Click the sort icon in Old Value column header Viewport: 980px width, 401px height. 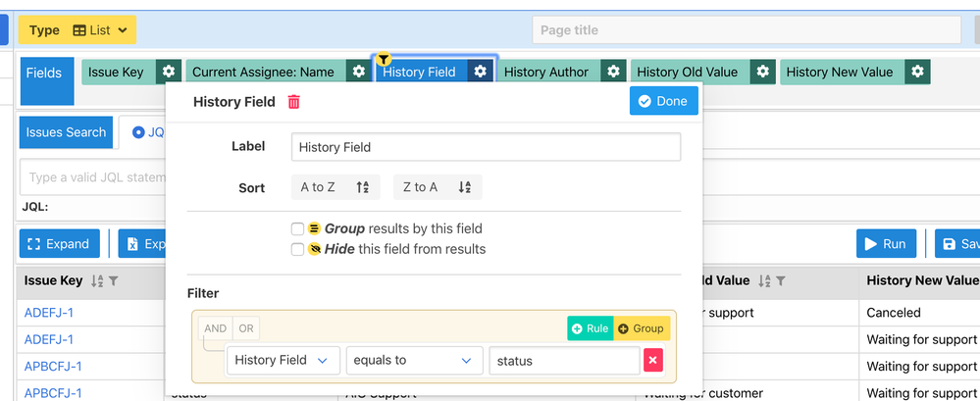pyautogui.click(x=764, y=281)
